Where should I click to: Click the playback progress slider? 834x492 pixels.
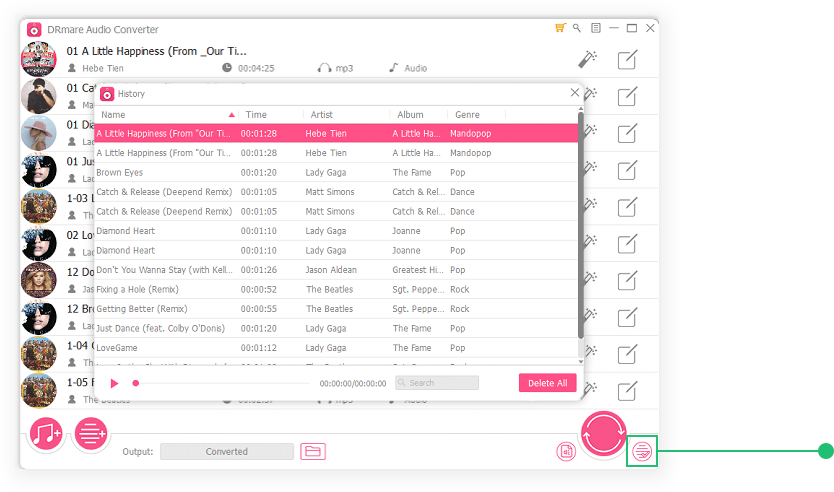click(222, 383)
